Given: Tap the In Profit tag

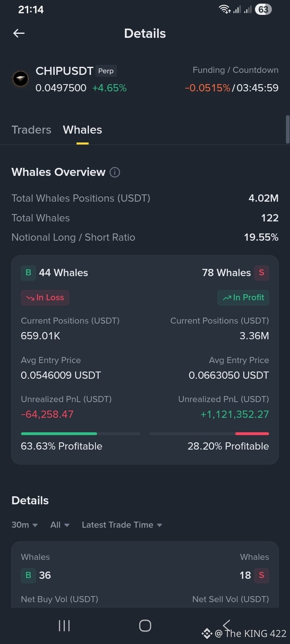Looking at the screenshot, I should click(243, 297).
